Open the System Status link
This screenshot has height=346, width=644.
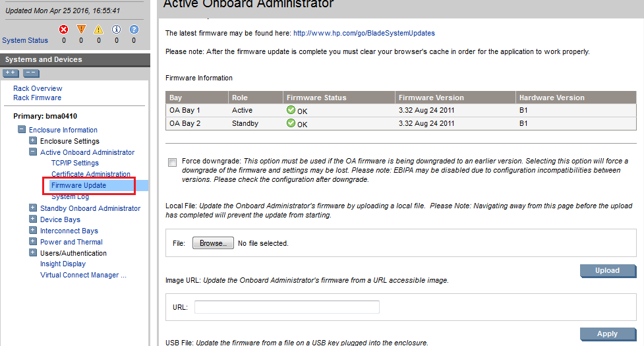coord(25,40)
